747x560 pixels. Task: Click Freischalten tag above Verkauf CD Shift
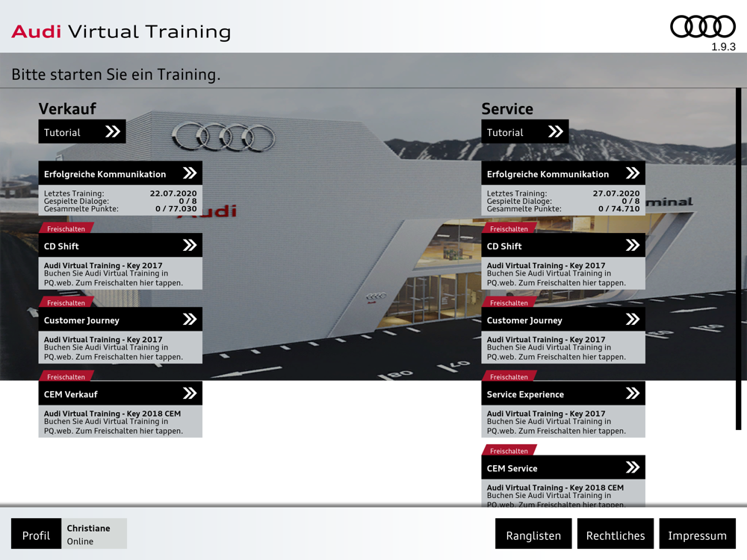coord(66,228)
